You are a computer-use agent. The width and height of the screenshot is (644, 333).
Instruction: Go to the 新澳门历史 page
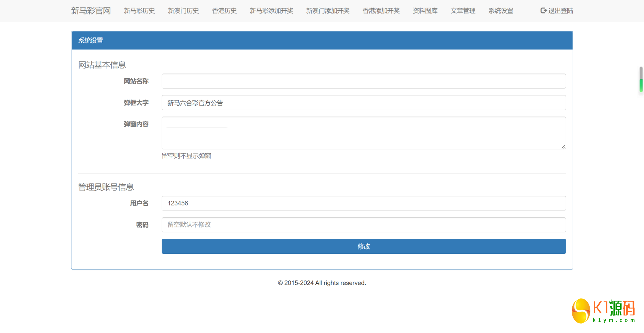(x=183, y=11)
